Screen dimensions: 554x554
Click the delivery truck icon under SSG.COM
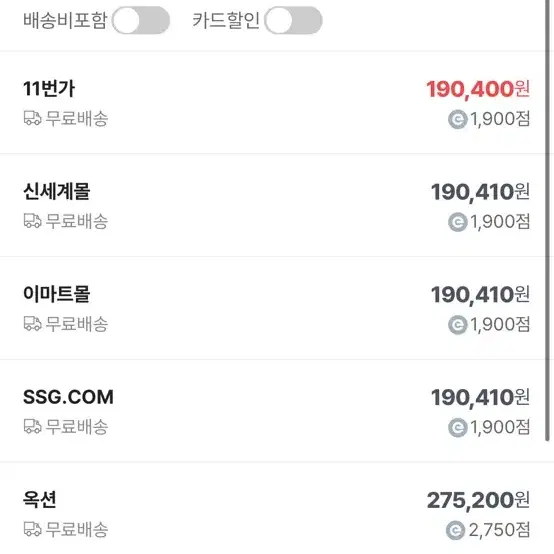click(x=33, y=427)
